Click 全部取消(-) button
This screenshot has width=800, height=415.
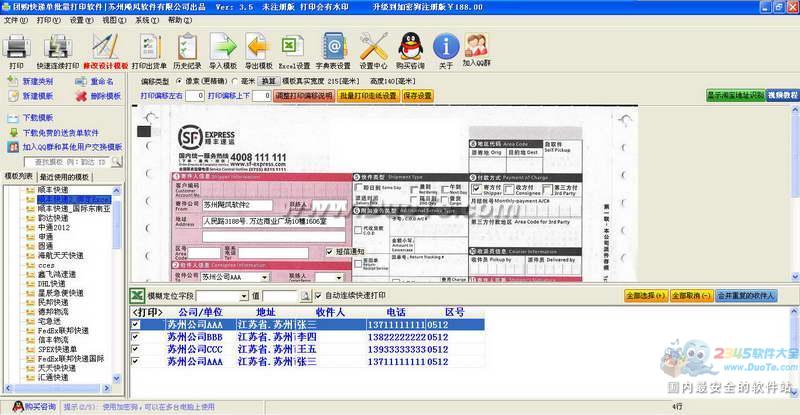691,296
